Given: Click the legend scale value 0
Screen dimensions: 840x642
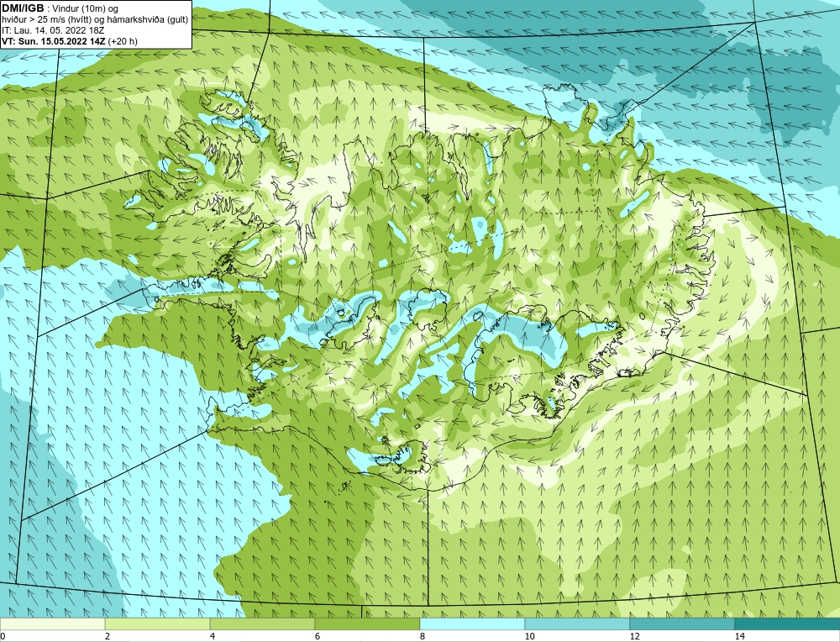Looking at the screenshot, I should click(x=3, y=636).
